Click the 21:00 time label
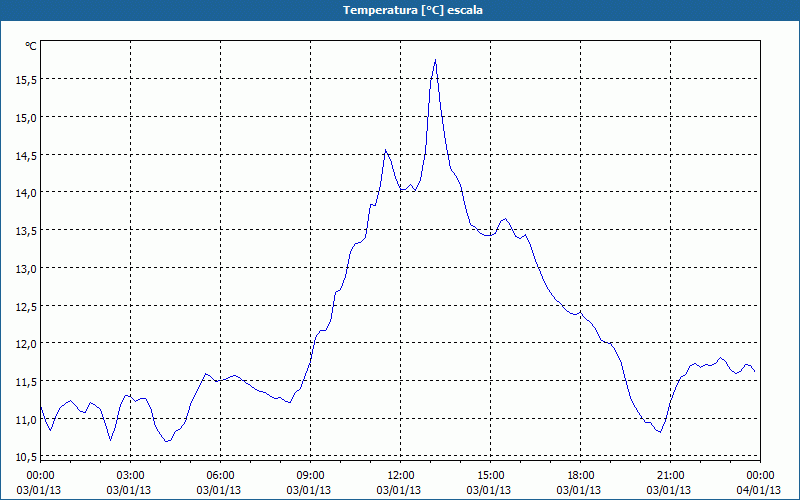Image resolution: width=800 pixels, height=500 pixels. (x=670, y=476)
